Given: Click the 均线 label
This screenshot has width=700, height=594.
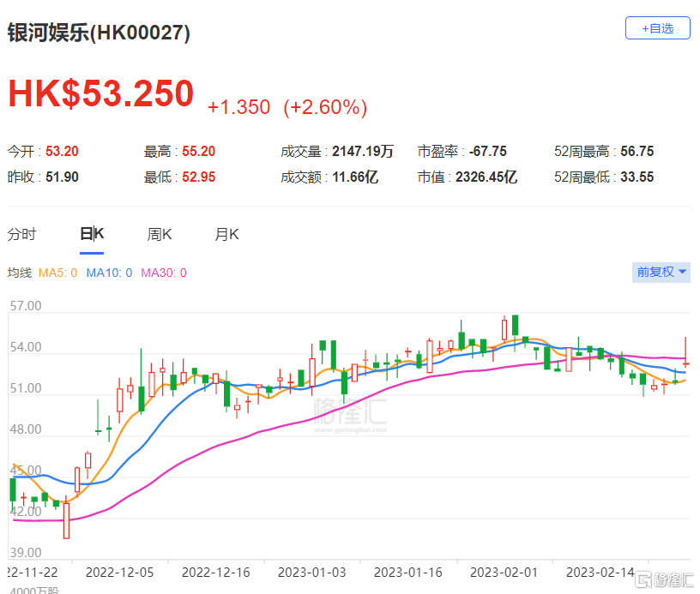Looking at the screenshot, I should coord(20,273).
